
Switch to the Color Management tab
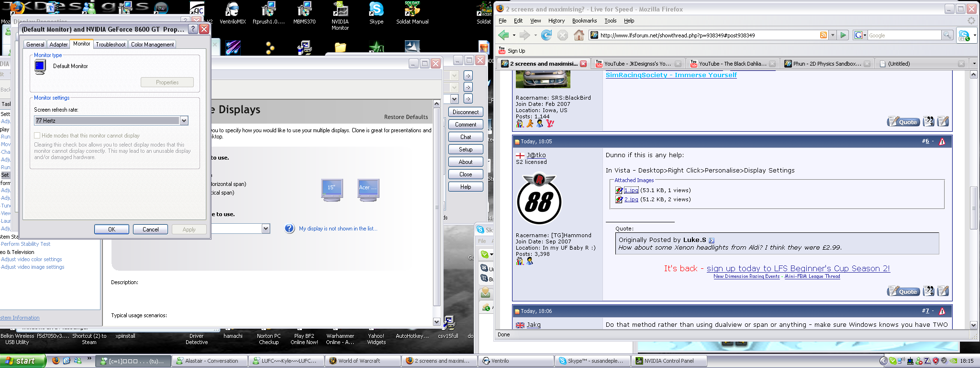152,45
